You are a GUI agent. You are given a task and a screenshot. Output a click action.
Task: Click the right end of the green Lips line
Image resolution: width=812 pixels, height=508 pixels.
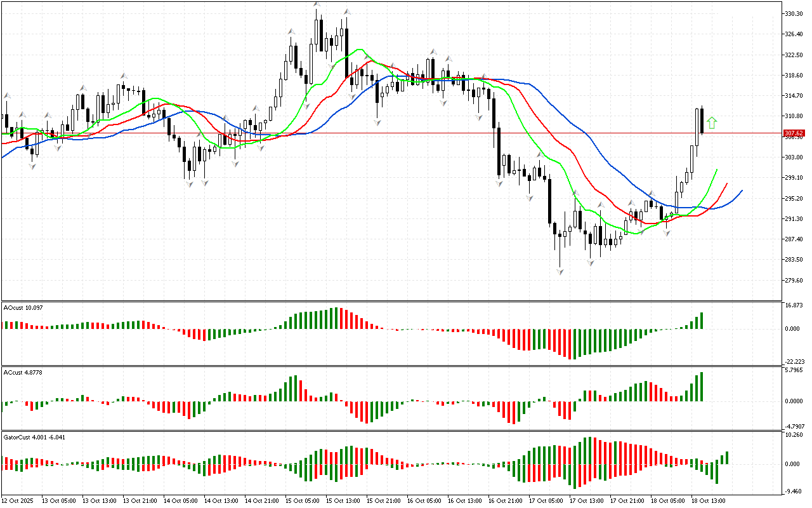(x=717, y=170)
